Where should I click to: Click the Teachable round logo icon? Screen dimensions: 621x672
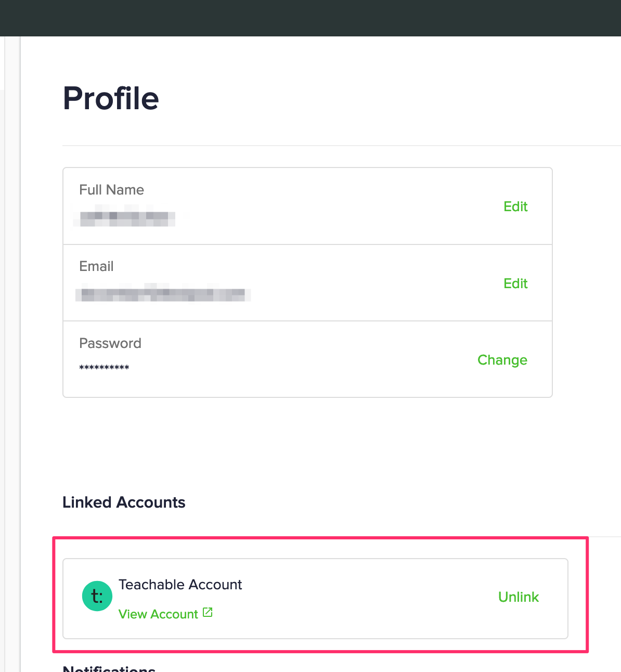[97, 596]
